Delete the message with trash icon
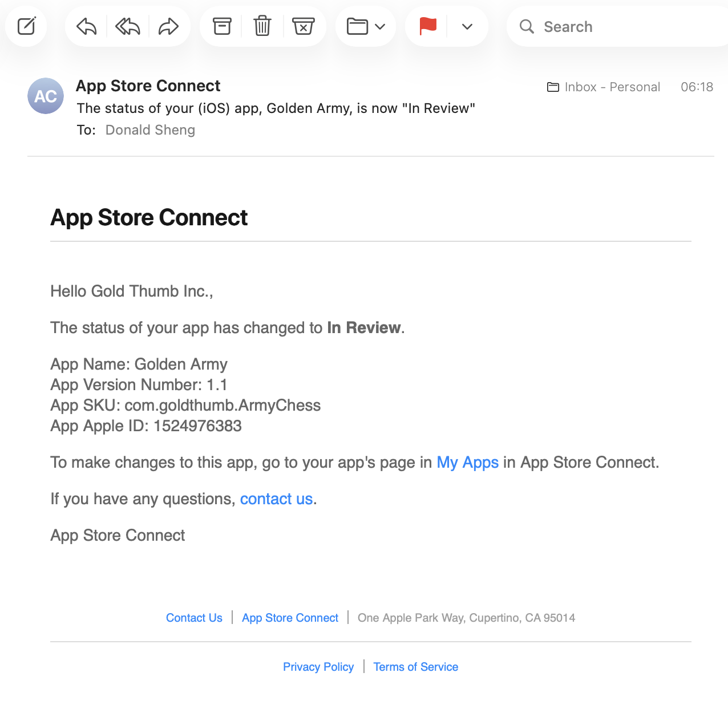The image size is (728, 705). 262,26
